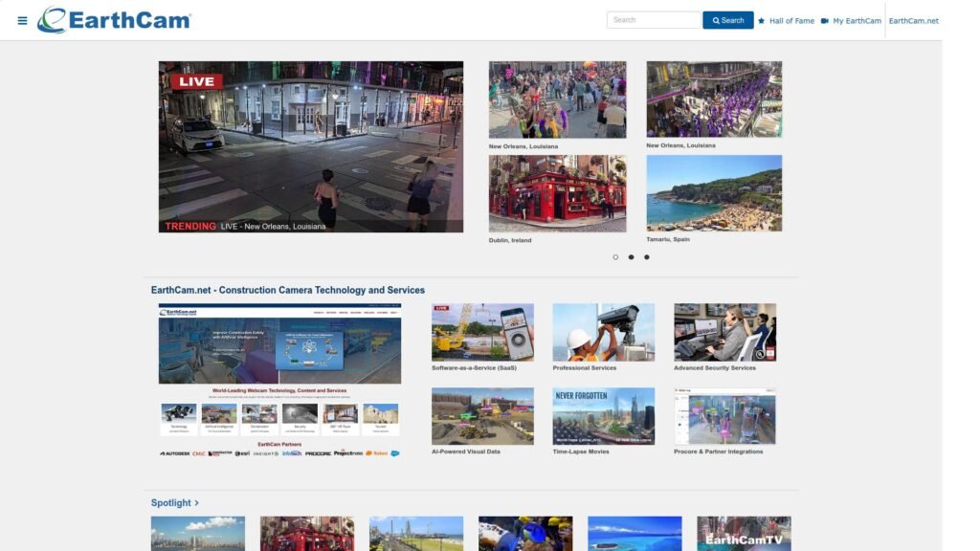The width and height of the screenshot is (980, 551).
Task: Click the Hall of Fame star icon
Action: pyautogui.click(x=761, y=21)
